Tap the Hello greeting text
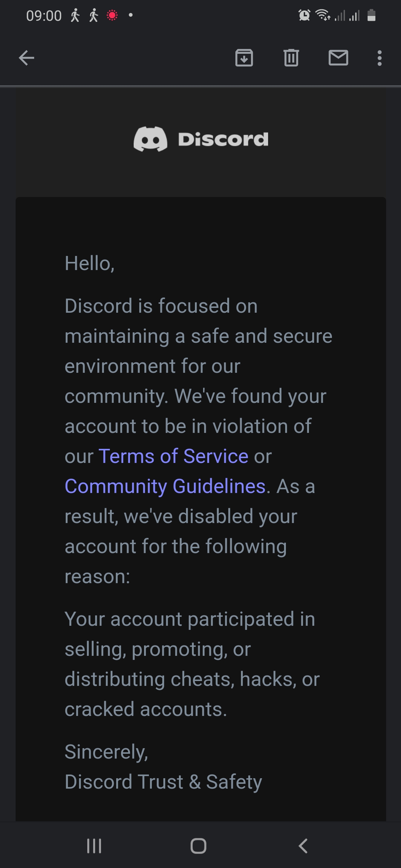Image resolution: width=401 pixels, height=868 pixels. 89,263
